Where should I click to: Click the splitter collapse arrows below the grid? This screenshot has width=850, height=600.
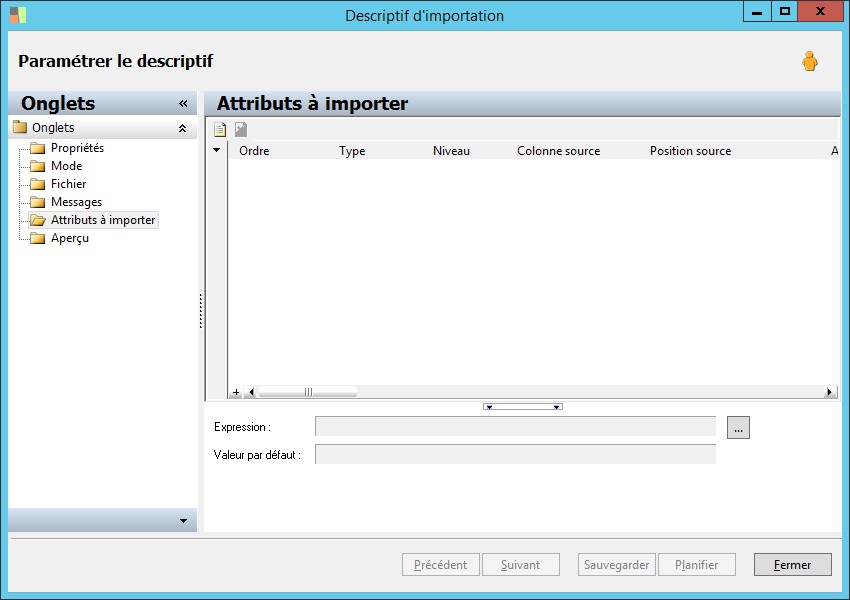[x=523, y=407]
